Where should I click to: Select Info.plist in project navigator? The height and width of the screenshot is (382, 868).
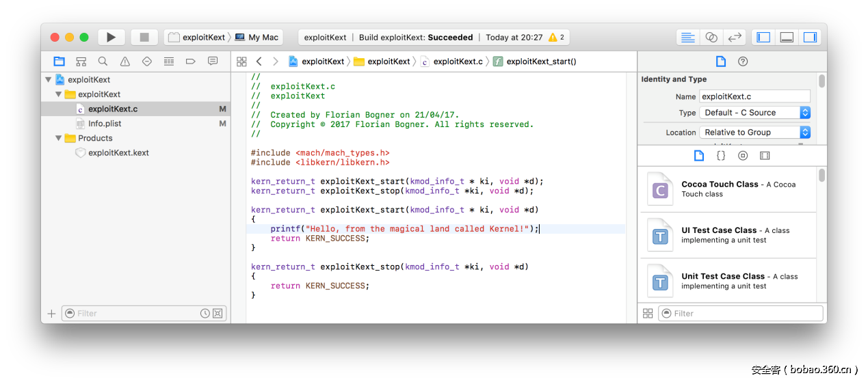pyautogui.click(x=104, y=124)
